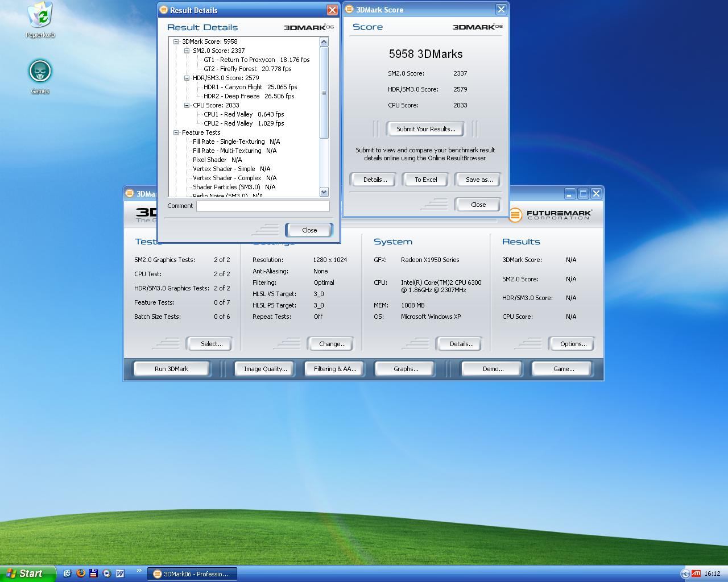Launch Firefox from quick launch bar

(80, 573)
